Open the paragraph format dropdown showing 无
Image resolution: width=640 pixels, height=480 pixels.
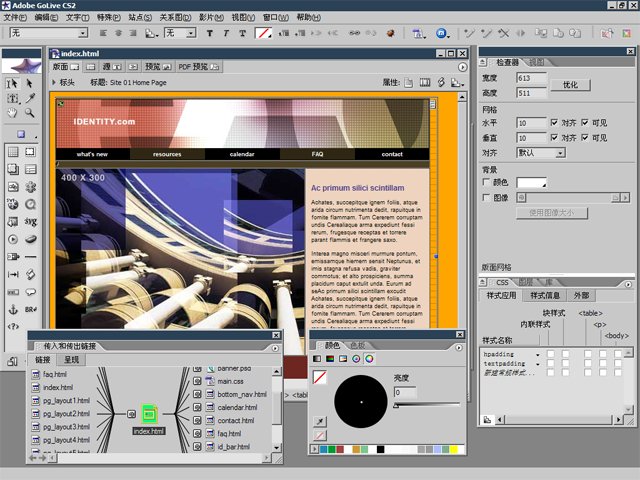[49, 33]
